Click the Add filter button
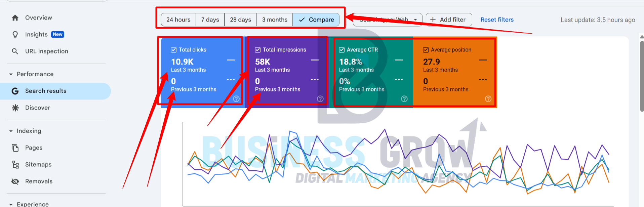 [449, 20]
